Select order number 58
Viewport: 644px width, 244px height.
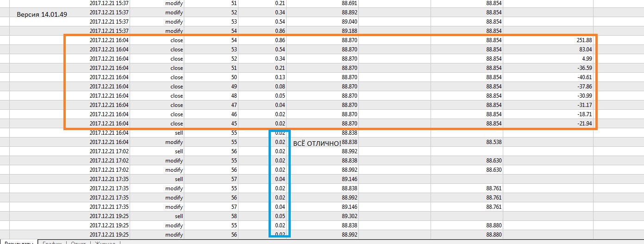click(x=234, y=216)
